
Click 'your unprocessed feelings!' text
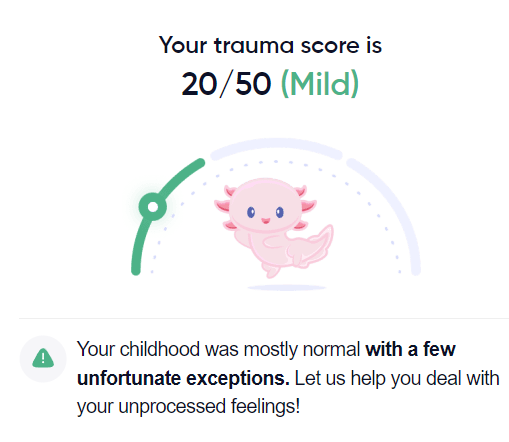point(189,407)
